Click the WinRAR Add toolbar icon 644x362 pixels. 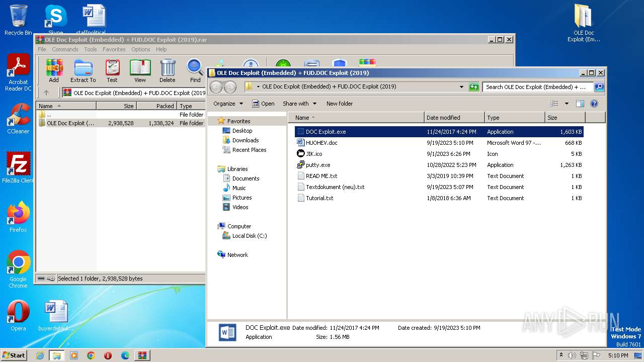pos(54,71)
